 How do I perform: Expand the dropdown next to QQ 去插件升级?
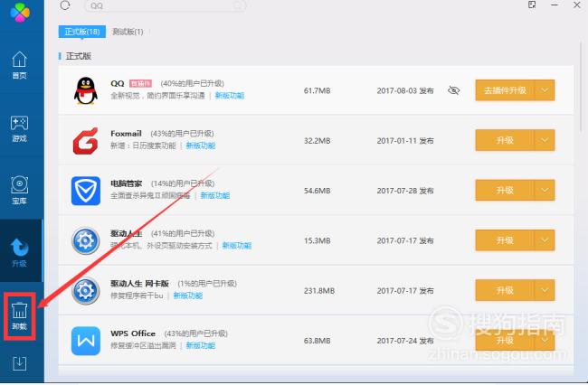click(x=545, y=90)
